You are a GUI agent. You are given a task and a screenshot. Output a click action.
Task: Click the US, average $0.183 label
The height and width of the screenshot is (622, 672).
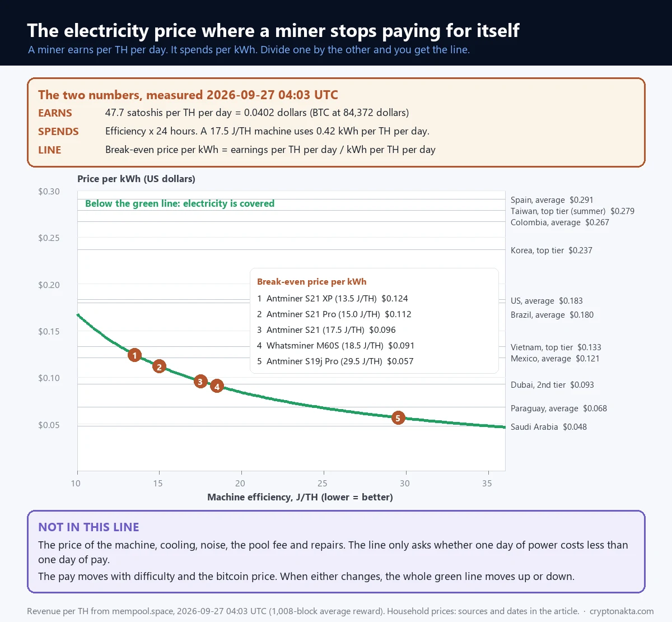pos(547,301)
